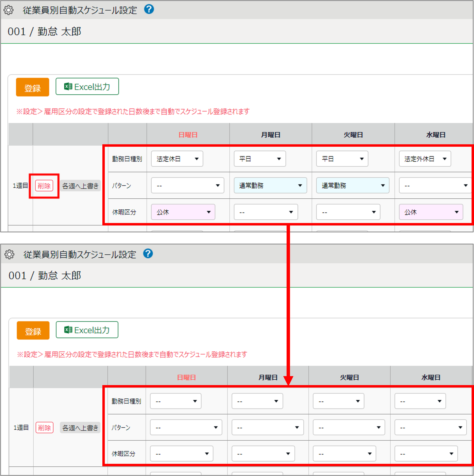Image resolution: width=474 pixels, height=476 pixels.
Task: Click the blue help icon in top header
Action: click(149, 9)
